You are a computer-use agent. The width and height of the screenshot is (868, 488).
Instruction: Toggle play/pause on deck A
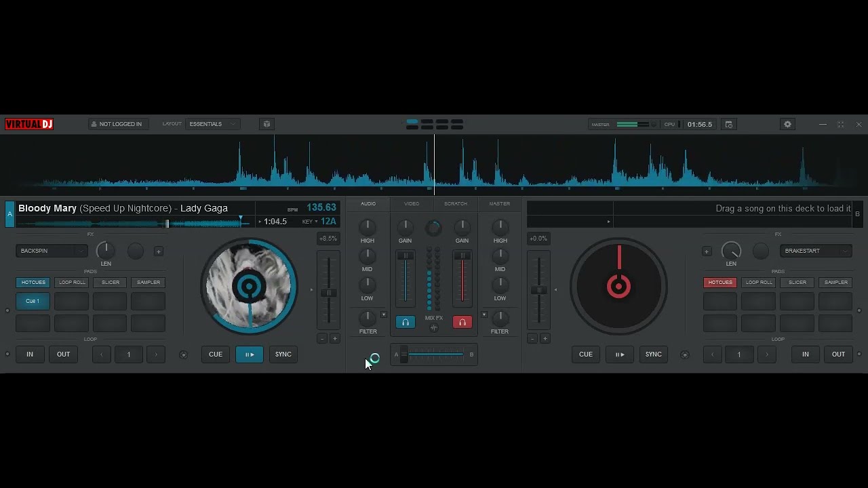(250, 354)
